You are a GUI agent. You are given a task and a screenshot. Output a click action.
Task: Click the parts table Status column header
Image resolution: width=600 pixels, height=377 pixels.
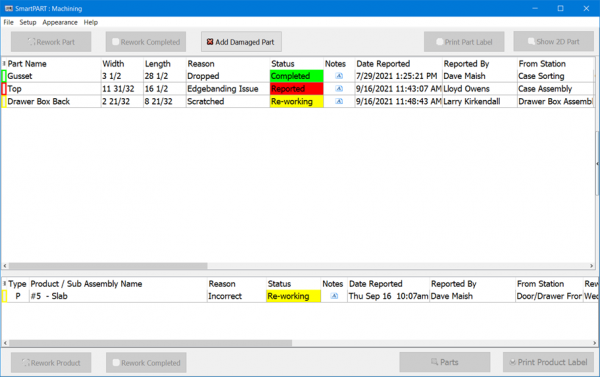point(297,64)
